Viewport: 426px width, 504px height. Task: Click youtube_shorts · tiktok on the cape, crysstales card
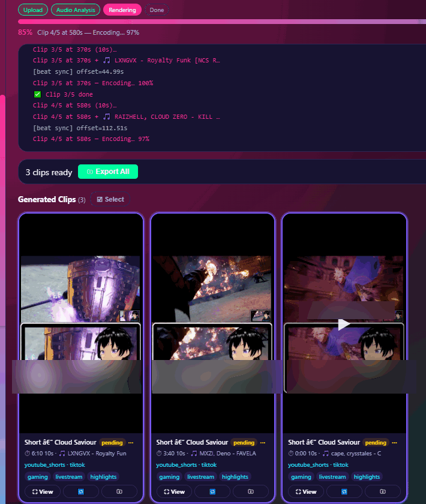(318, 465)
